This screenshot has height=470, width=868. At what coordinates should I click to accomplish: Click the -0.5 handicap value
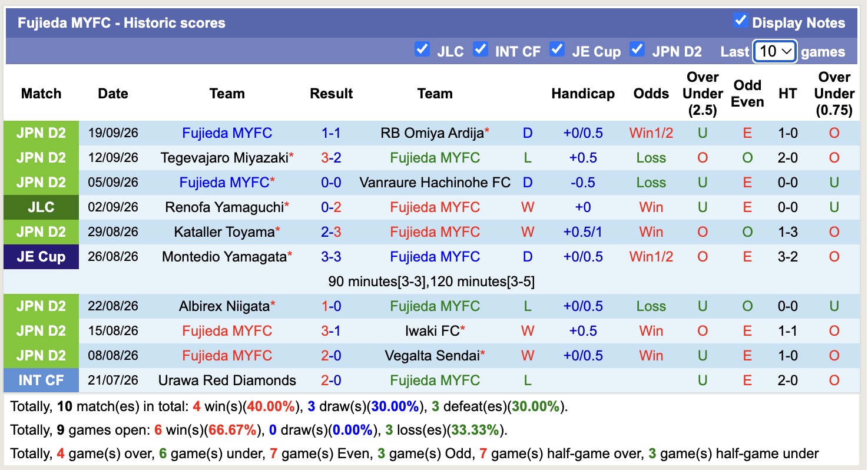583,183
